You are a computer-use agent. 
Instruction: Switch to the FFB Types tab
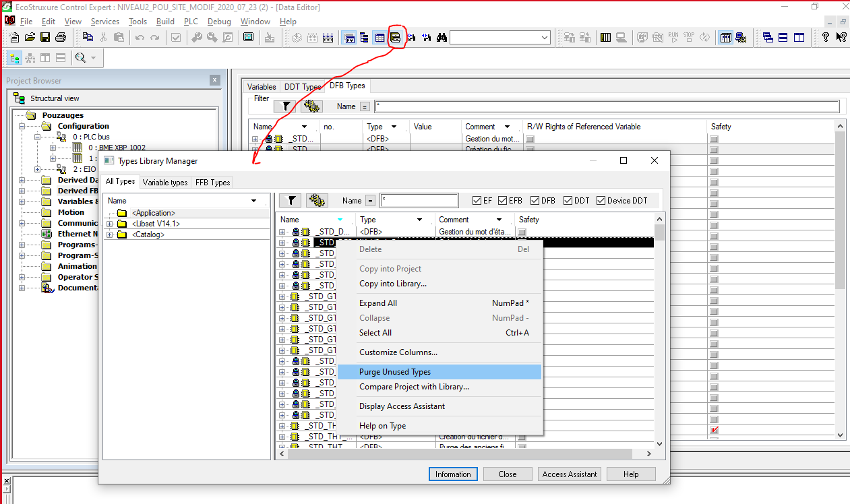pos(212,183)
